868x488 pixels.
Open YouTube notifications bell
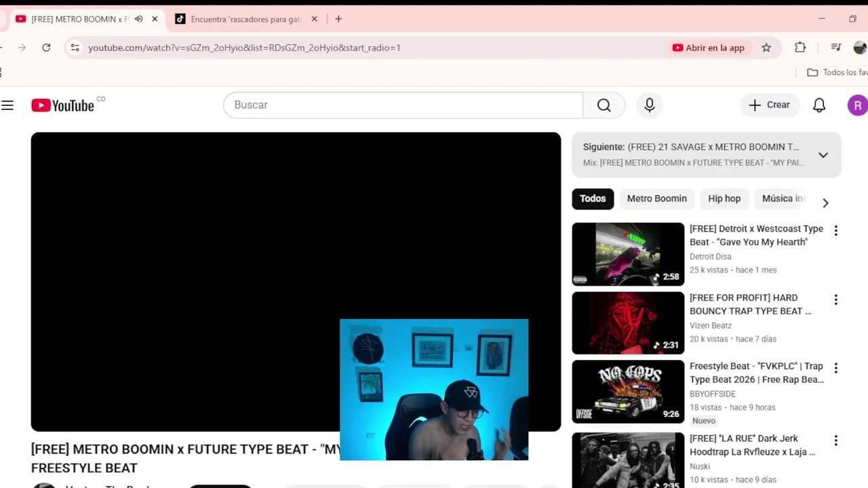[x=819, y=105]
